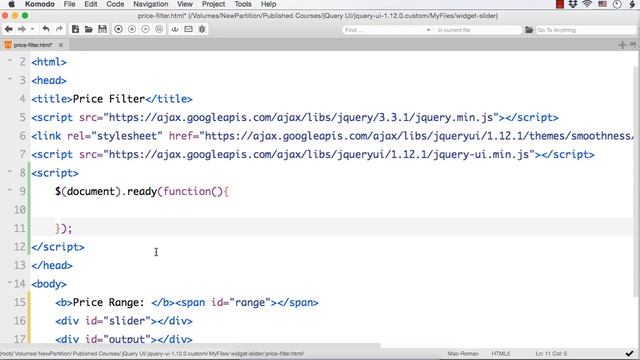Viewport: 640px width, 360px height.
Task: Click the 'Price Range:' text on line 15
Action: click(x=109, y=302)
